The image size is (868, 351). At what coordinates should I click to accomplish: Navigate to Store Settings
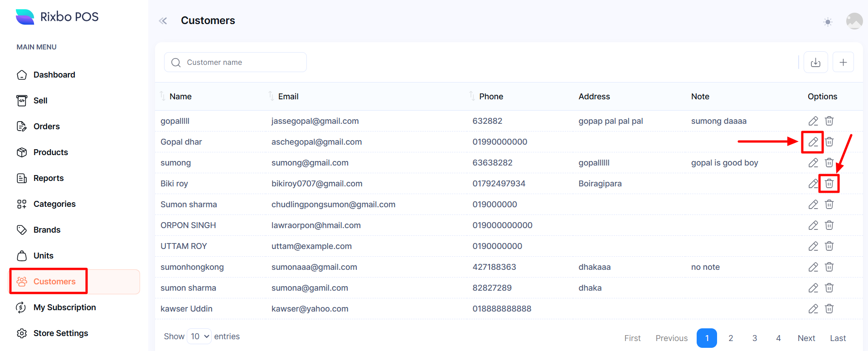point(60,333)
